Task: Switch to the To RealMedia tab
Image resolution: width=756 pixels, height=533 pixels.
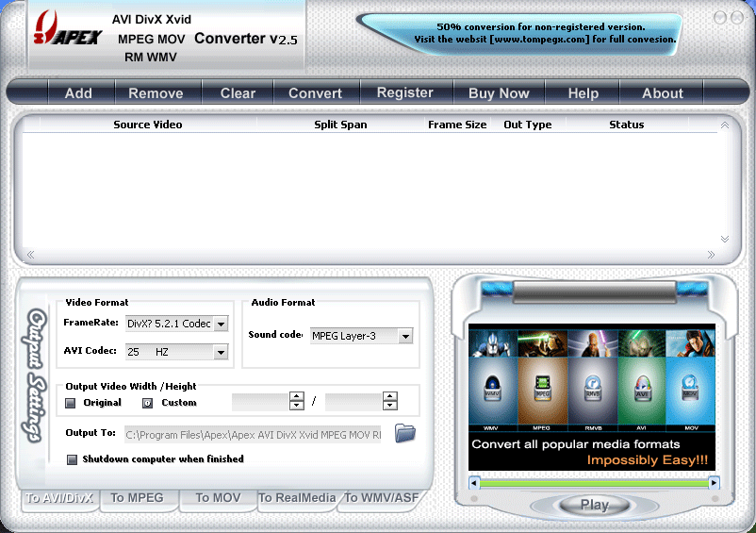Action: coord(297,498)
